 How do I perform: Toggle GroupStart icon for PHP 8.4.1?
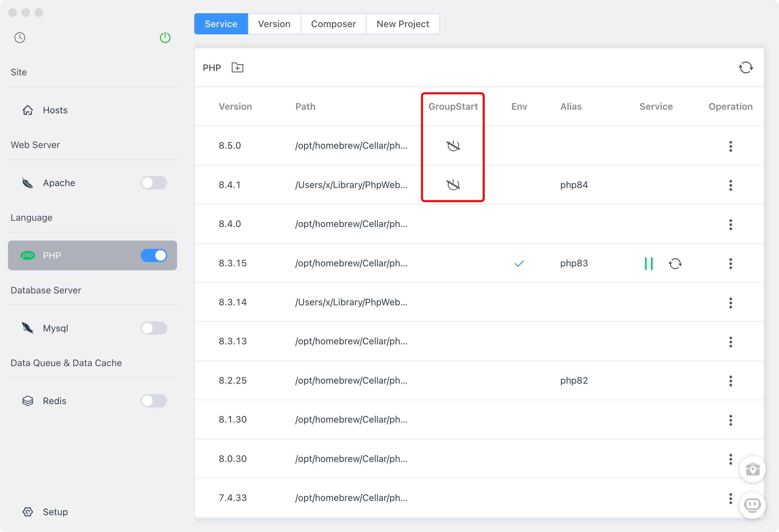[453, 185]
